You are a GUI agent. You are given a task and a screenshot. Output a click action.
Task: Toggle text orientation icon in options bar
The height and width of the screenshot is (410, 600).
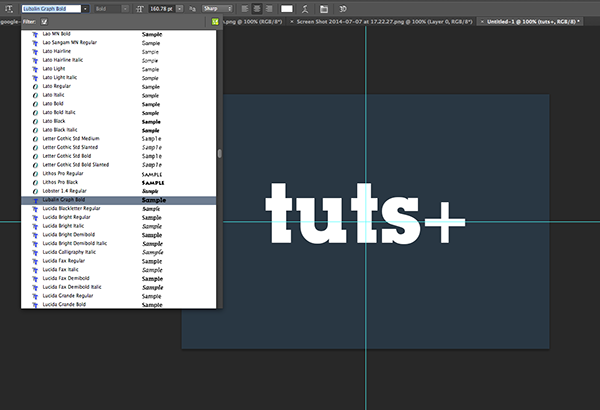pos(8,8)
